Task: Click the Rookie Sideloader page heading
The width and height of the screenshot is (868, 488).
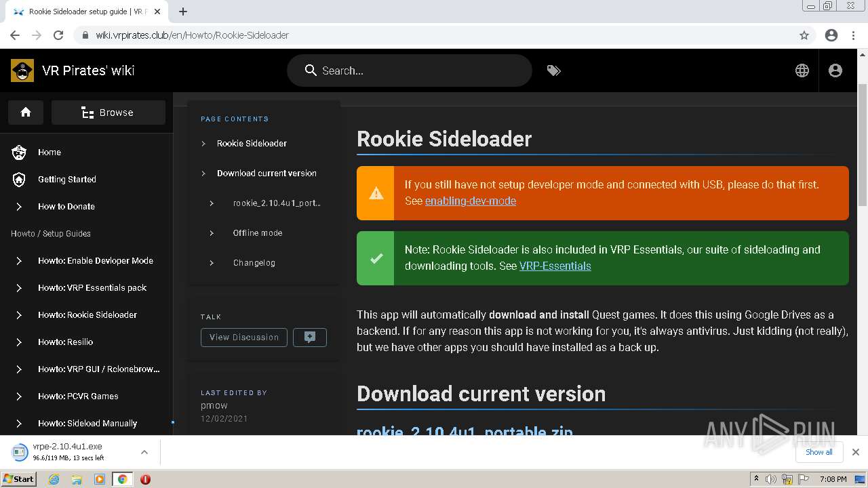Action: point(444,139)
